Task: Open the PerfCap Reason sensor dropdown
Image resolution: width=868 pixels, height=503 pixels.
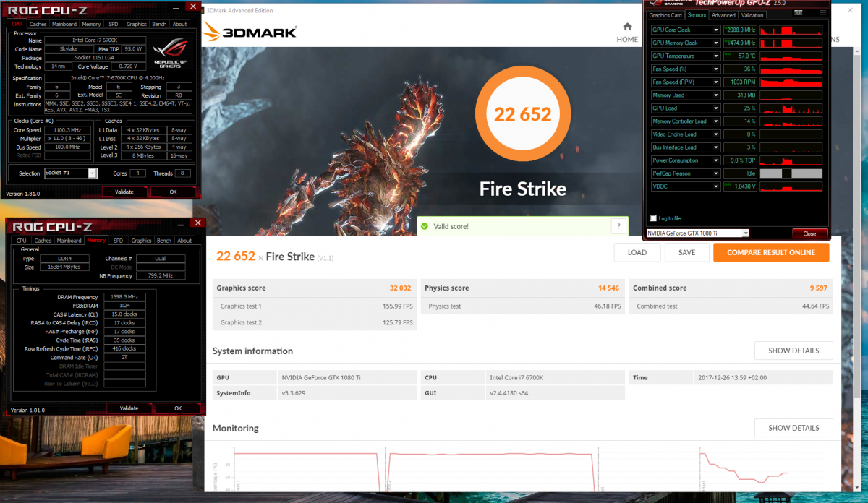Action: tap(717, 173)
